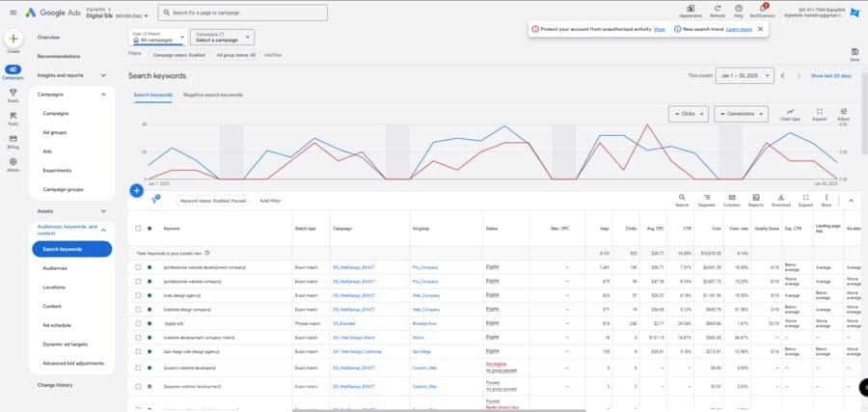
Task: Check the [professional website company] row
Action: pos(138,282)
